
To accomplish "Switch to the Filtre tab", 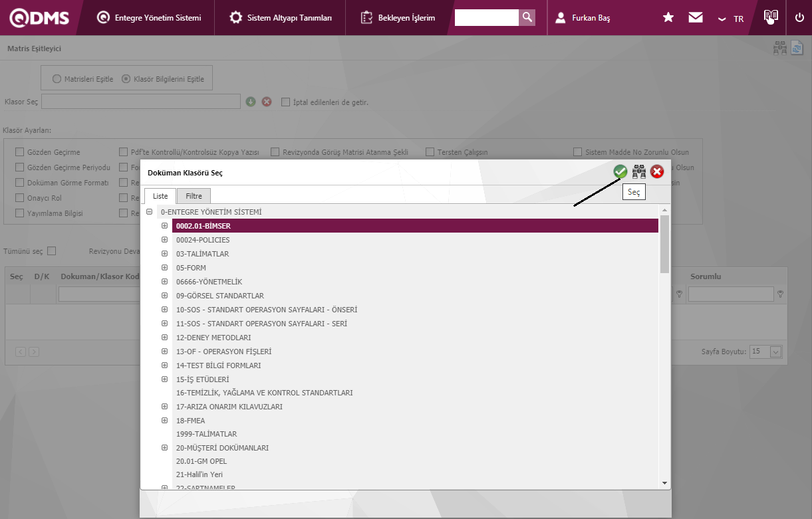I will 194,196.
